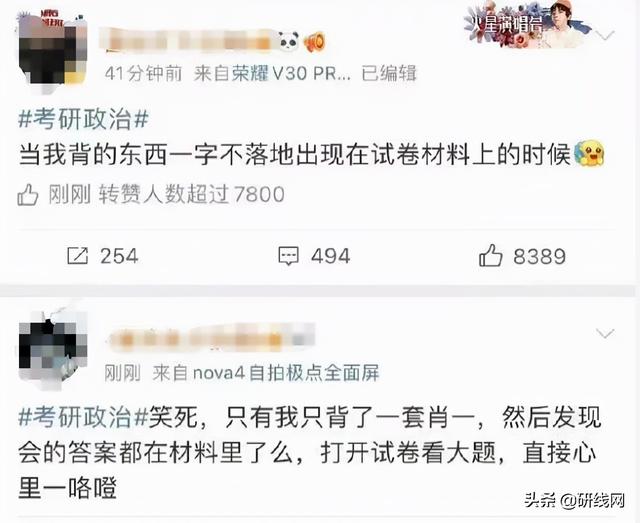Click the megaphone badge beside first username

(314, 41)
